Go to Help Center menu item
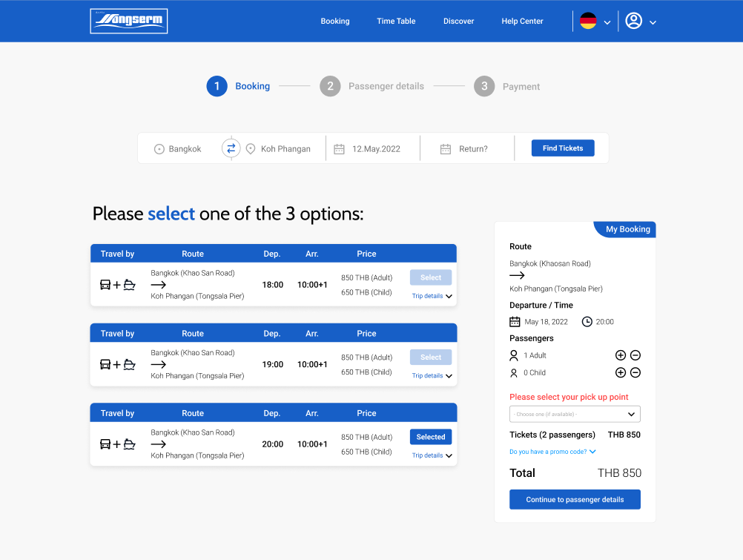Screen dimensions: 743x560 coord(522,22)
